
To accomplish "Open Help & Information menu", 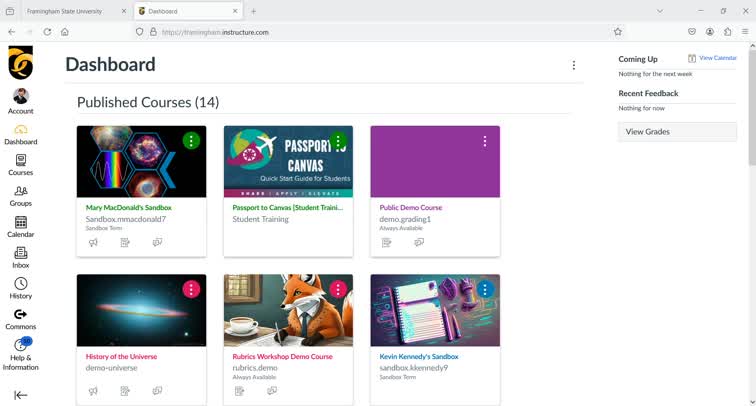I will (21, 354).
